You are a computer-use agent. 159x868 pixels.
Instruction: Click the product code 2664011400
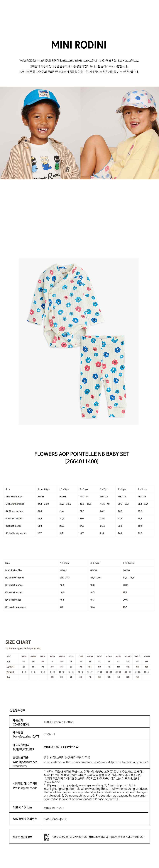pos(82,461)
